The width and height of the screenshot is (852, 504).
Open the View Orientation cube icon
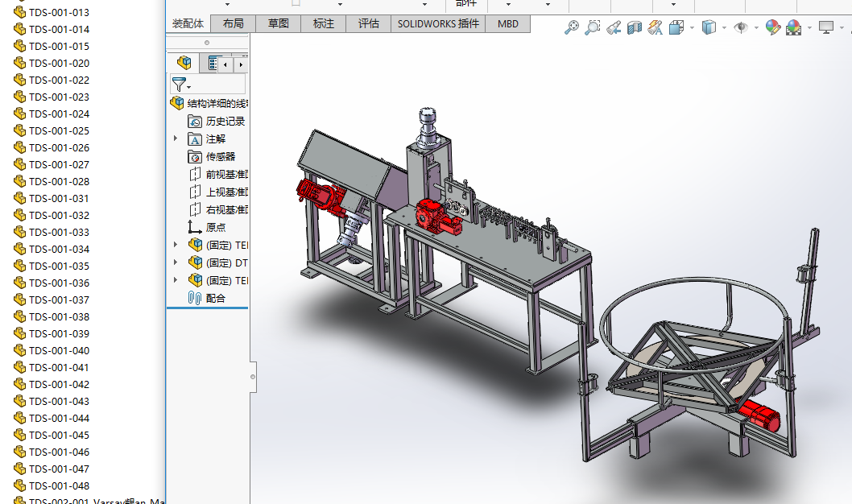pos(676,27)
